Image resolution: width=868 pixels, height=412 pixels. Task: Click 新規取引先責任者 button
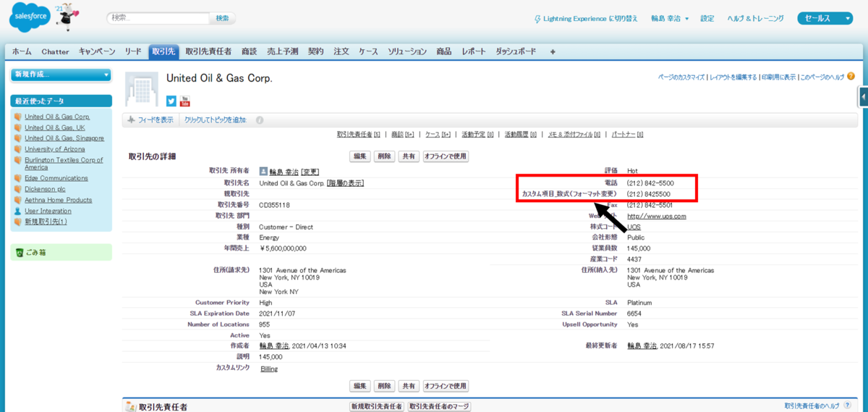point(376,407)
